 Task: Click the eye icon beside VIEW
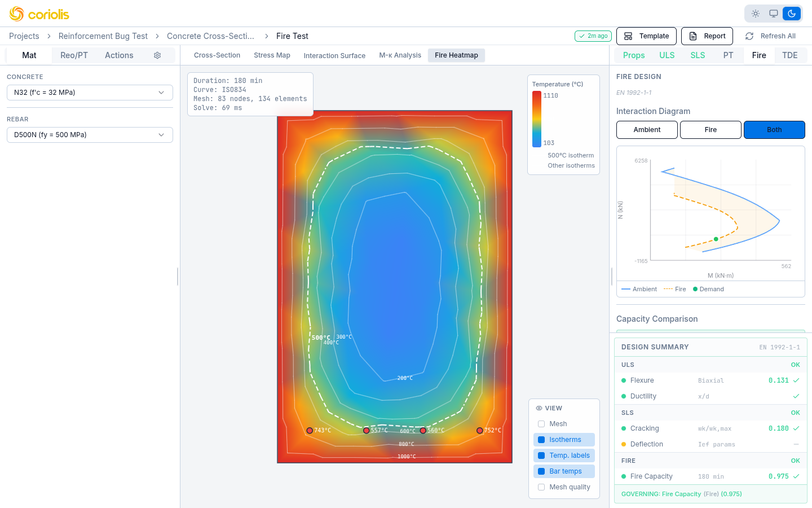click(539, 408)
